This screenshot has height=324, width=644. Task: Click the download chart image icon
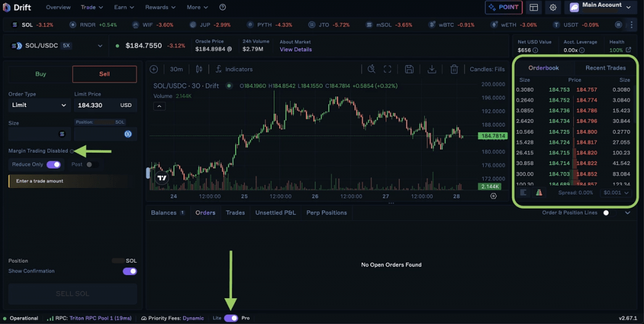(x=431, y=70)
